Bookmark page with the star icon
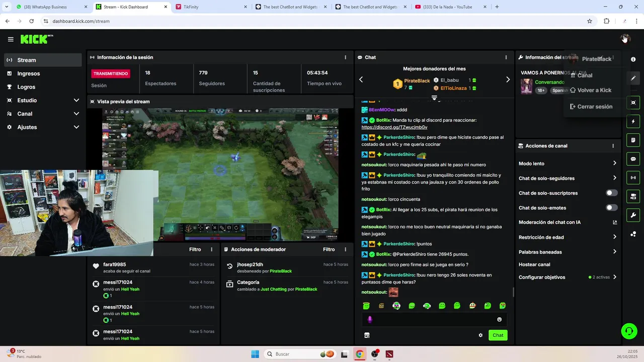Viewport: 644px width, 362px height. point(590,21)
